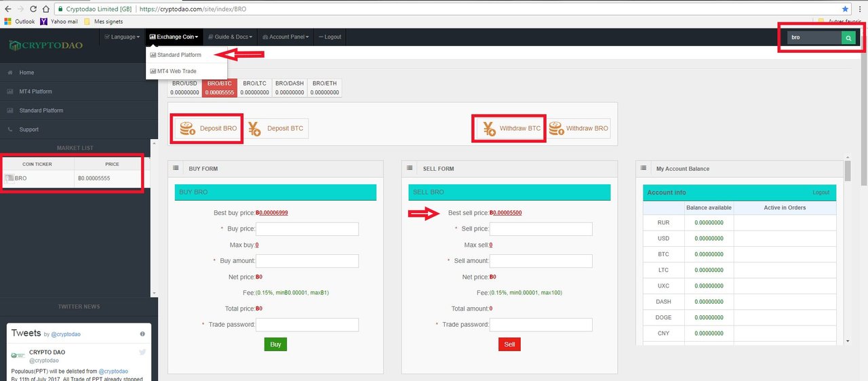
Task: Click the CryptoDAO logo
Action: (x=47, y=46)
